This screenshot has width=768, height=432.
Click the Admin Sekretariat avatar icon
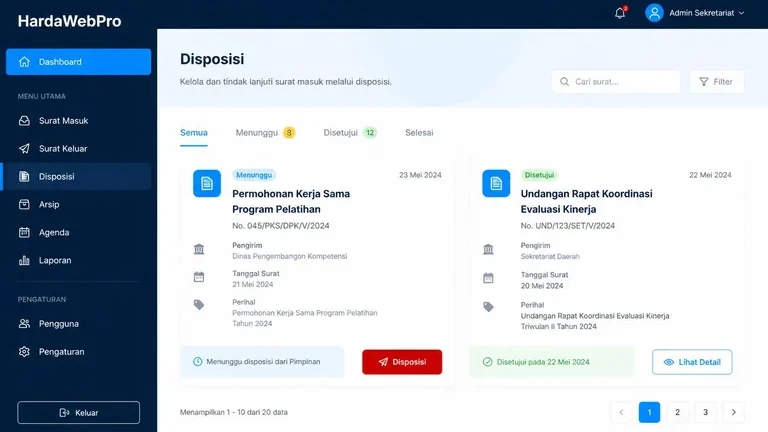[654, 13]
